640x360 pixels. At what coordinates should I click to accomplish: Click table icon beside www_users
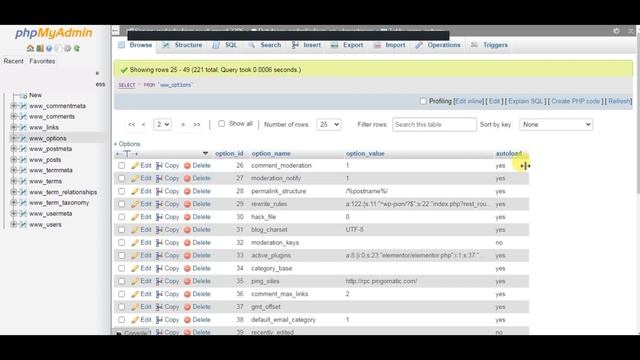[23, 224]
